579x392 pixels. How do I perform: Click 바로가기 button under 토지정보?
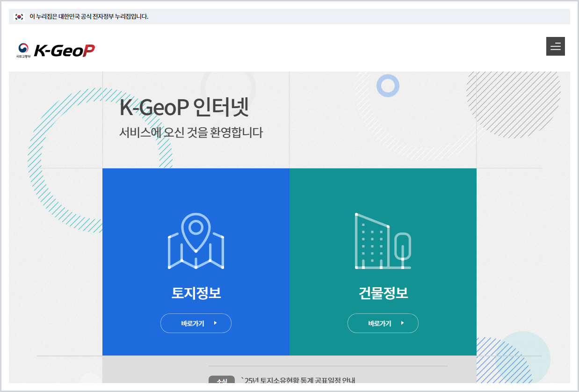coord(196,323)
